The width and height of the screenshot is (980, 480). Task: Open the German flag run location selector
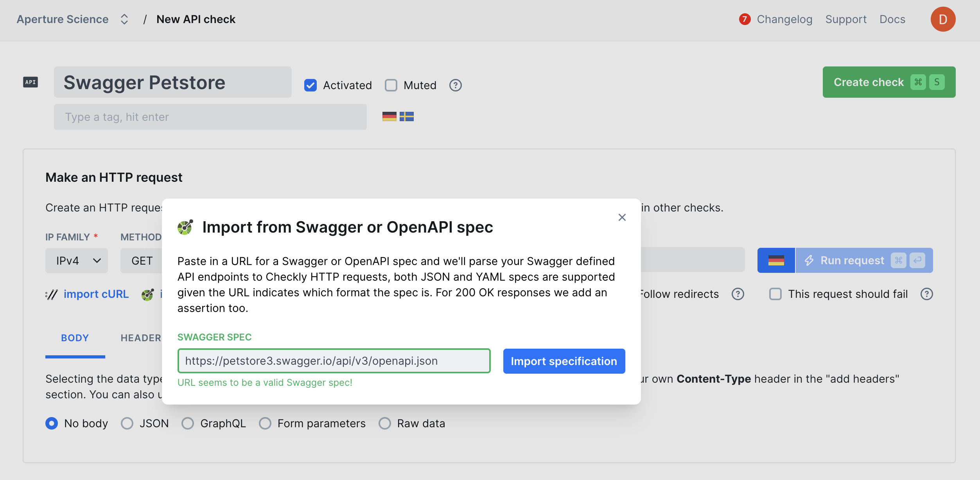pyautogui.click(x=776, y=260)
